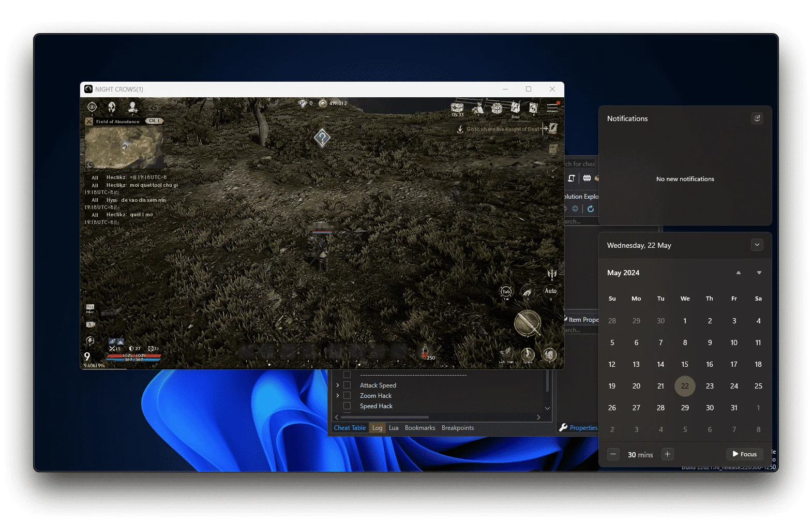Open notification settings icon in Notifications panel
The image size is (812, 522).
coord(757,118)
